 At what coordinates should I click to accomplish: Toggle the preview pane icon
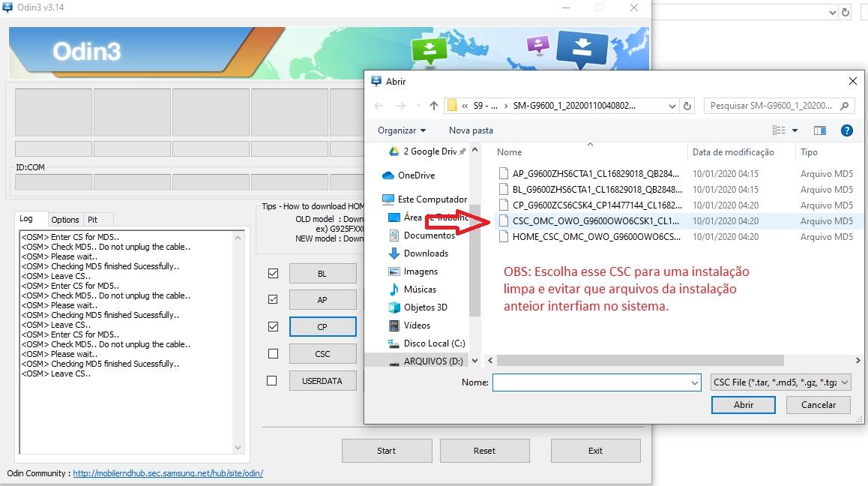[x=820, y=130]
